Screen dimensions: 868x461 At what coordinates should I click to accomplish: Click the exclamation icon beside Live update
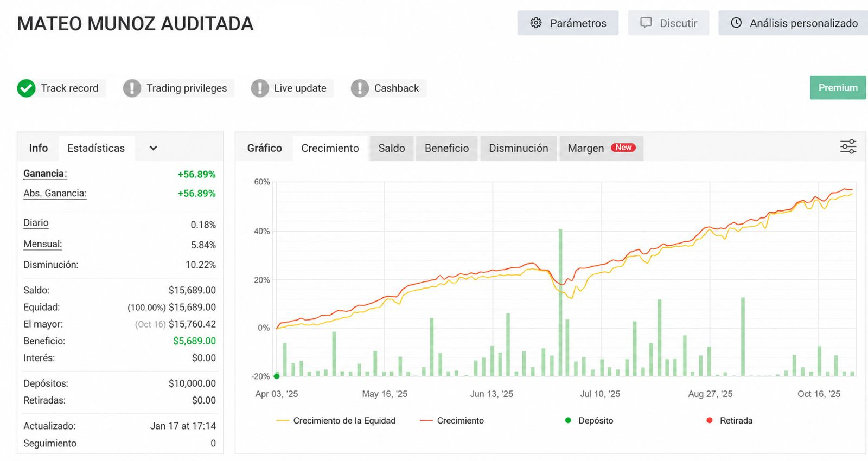pyautogui.click(x=260, y=88)
